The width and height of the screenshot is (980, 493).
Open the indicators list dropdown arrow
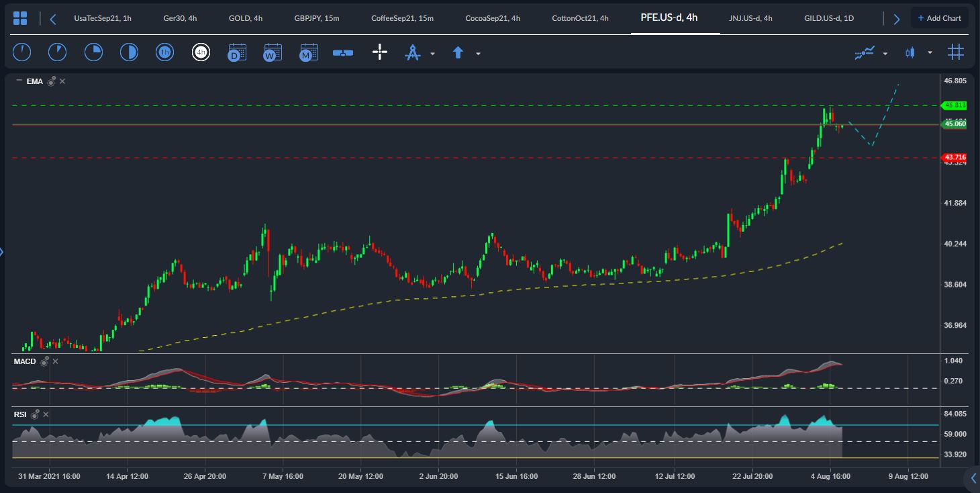(885, 54)
